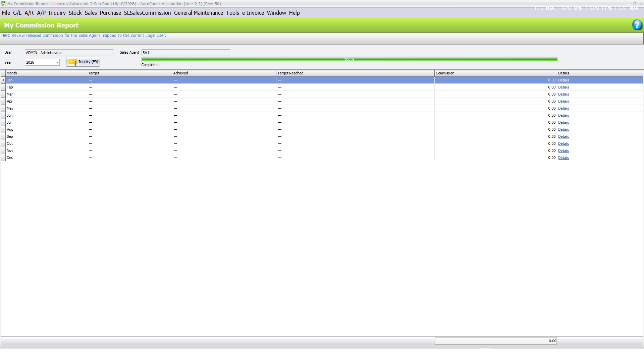Sort by Target column header
The width and height of the screenshot is (644, 362).
pos(129,73)
